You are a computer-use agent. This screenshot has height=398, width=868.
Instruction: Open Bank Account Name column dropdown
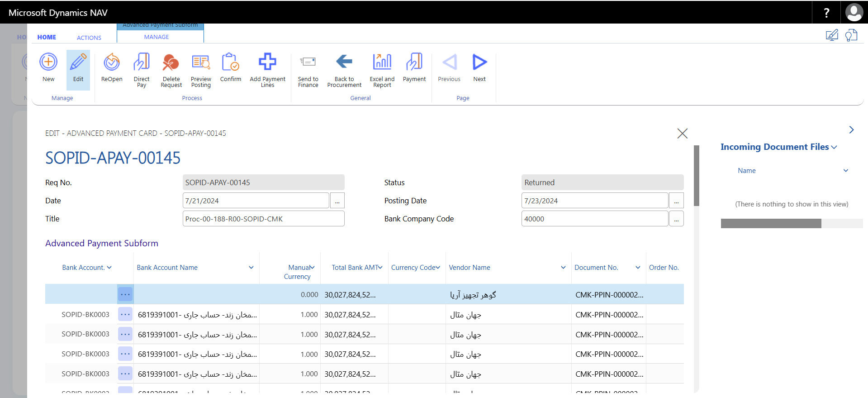pyautogui.click(x=251, y=268)
